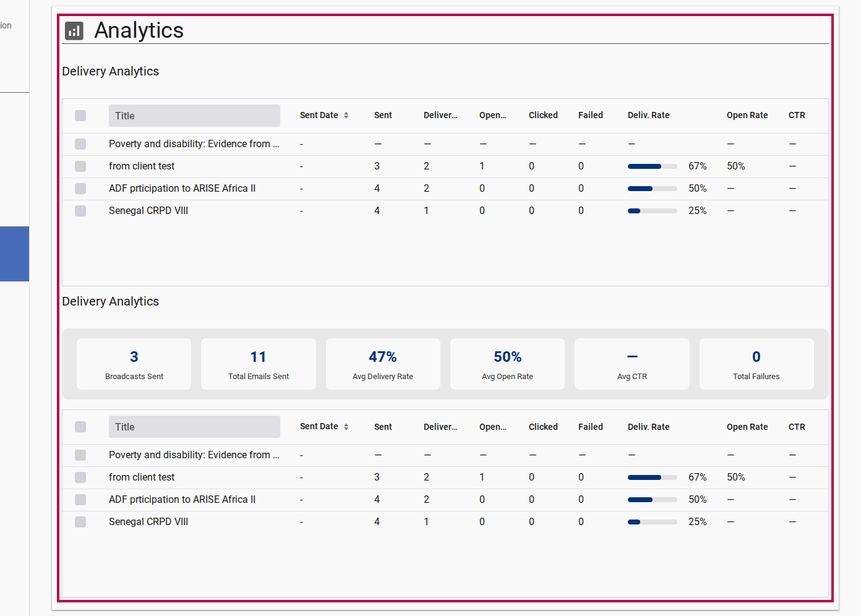Open 'from client test' title in lower table
Viewport: 861px width, 616px height.
coord(142,477)
